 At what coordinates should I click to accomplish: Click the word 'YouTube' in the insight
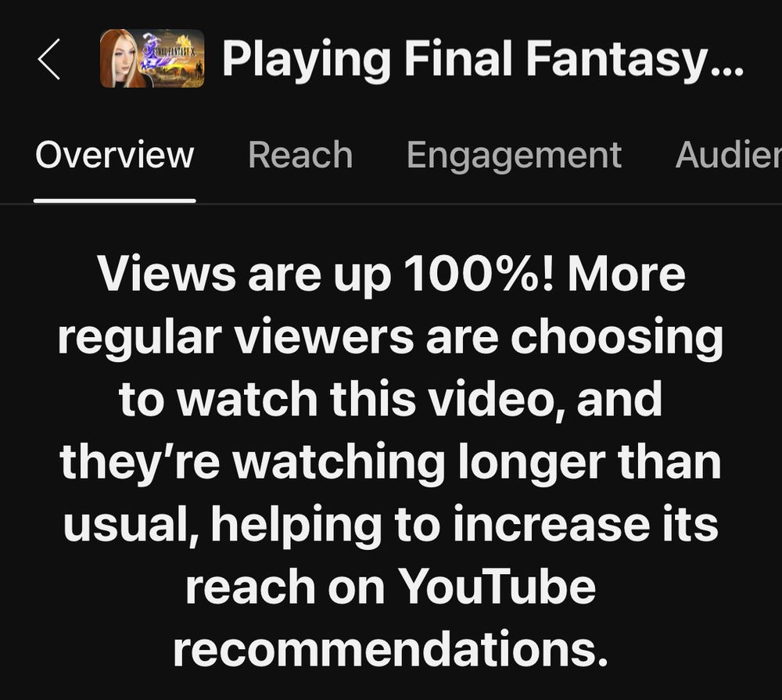coord(497,587)
